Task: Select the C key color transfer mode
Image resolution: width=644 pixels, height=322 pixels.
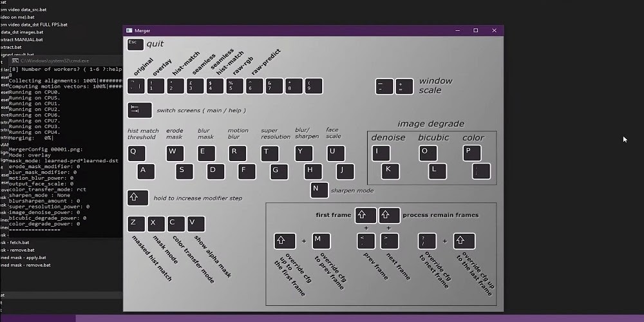Action: [x=176, y=223]
